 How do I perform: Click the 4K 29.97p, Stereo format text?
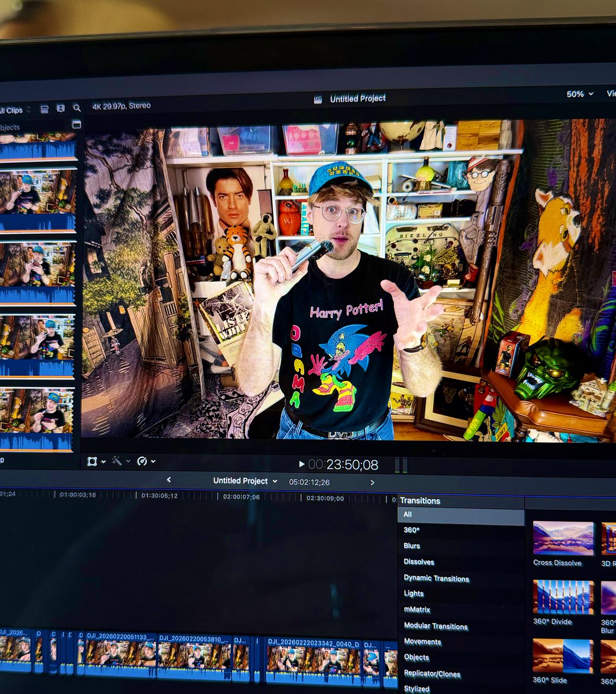click(121, 106)
